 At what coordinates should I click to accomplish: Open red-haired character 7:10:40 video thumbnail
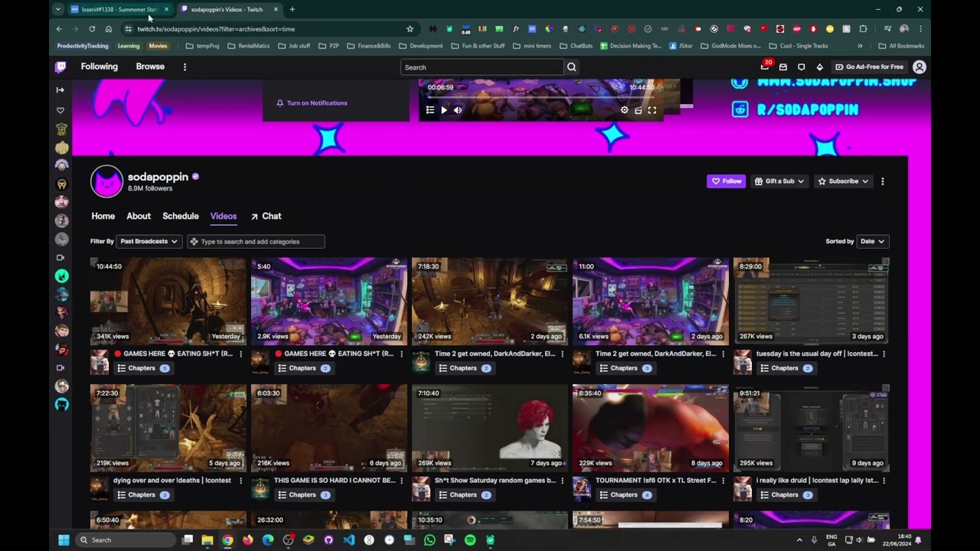pos(490,428)
